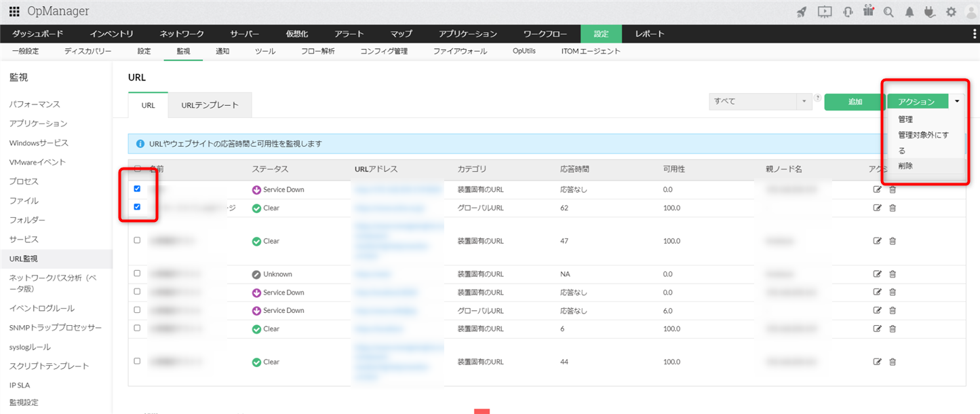Switch to the URLテンプレート tab
The width and height of the screenshot is (980, 414).
click(x=210, y=105)
